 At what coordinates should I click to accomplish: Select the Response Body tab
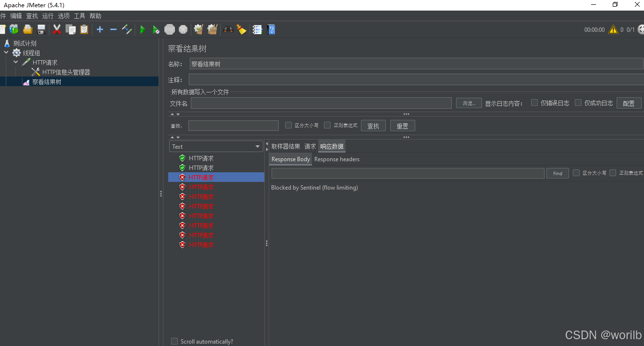point(291,159)
